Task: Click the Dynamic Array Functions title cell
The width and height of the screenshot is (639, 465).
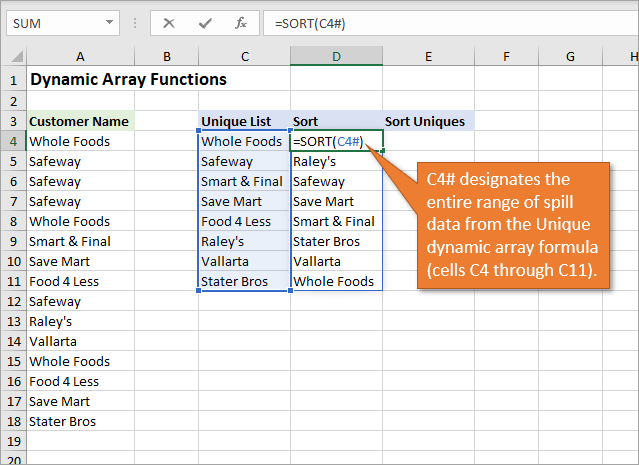Action: click(x=128, y=79)
